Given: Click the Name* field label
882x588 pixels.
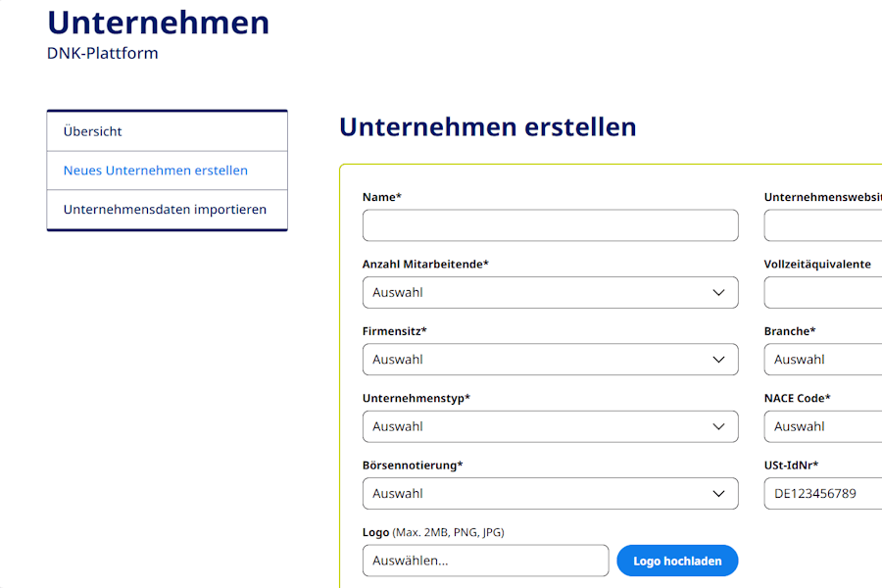Looking at the screenshot, I should [x=382, y=197].
